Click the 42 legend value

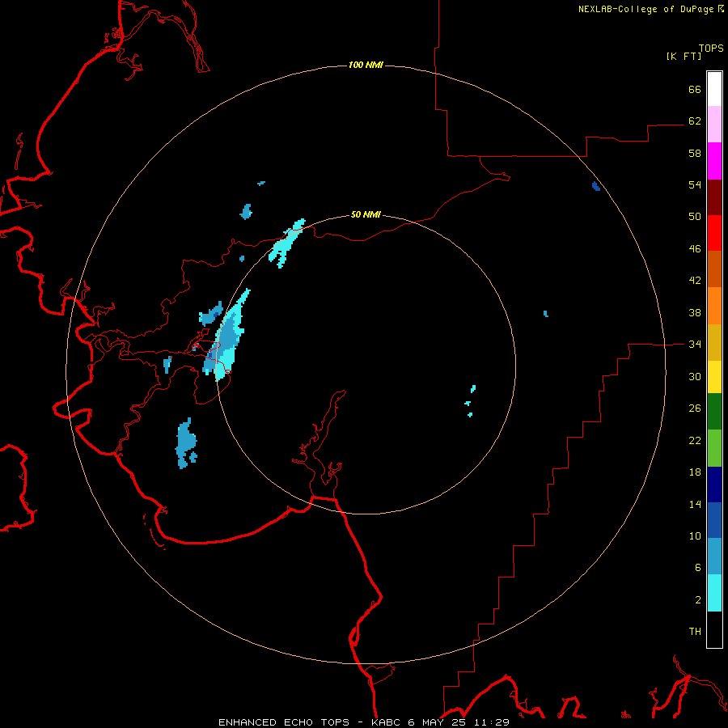[x=695, y=281]
